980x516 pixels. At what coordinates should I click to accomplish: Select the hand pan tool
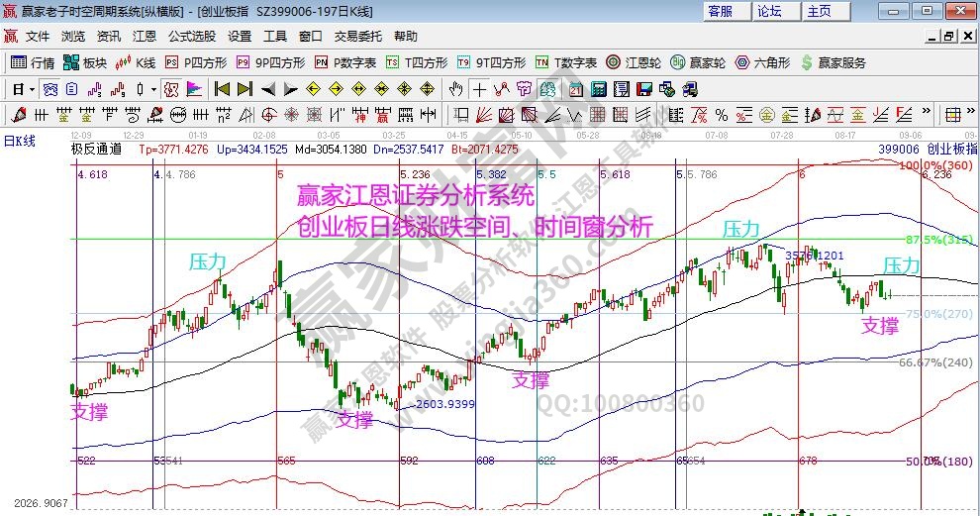456,88
